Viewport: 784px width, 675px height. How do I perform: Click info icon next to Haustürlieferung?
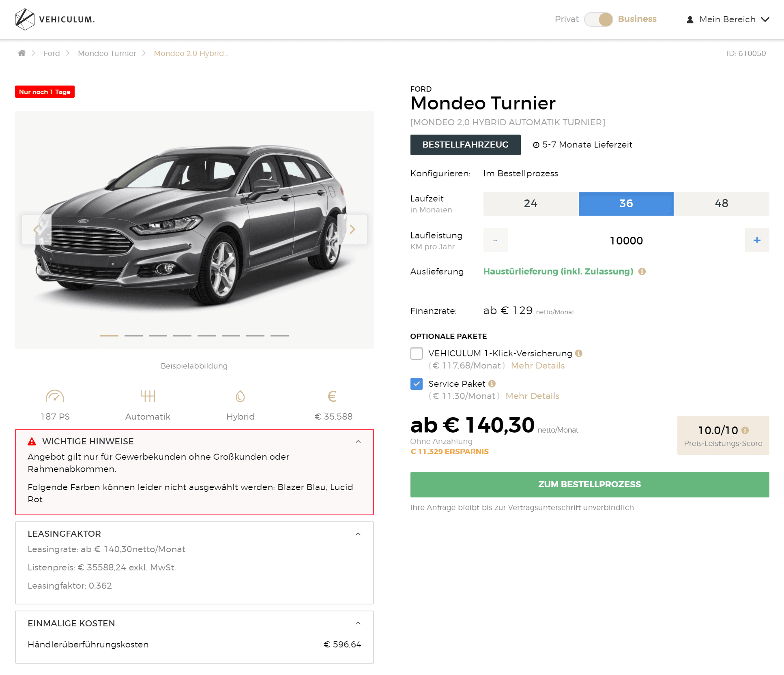tap(642, 271)
